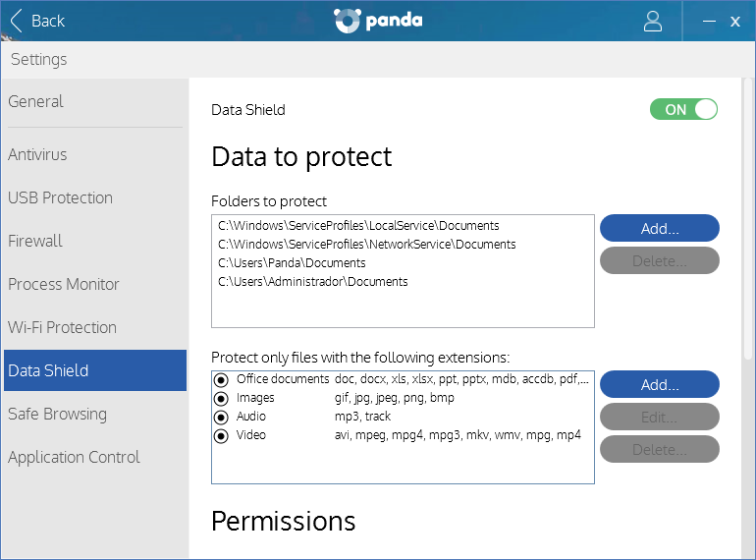This screenshot has width=756, height=560.
Task: Select the Video radio button
Action: (221, 436)
